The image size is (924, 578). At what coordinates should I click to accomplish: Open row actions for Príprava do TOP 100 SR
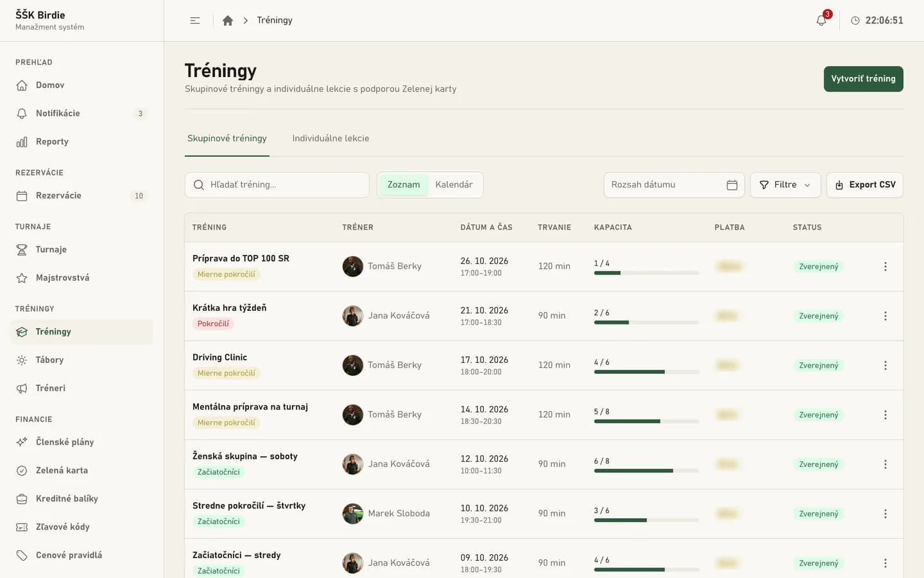pyautogui.click(x=886, y=267)
